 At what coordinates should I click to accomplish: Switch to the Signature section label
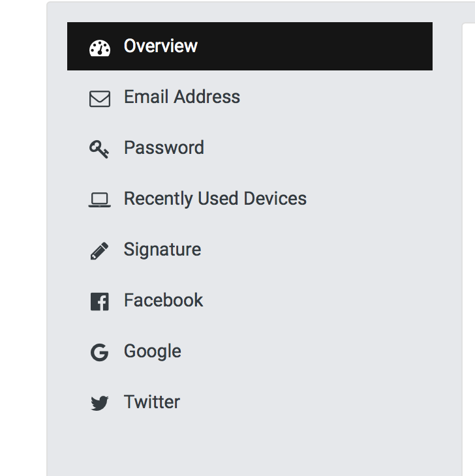click(162, 250)
